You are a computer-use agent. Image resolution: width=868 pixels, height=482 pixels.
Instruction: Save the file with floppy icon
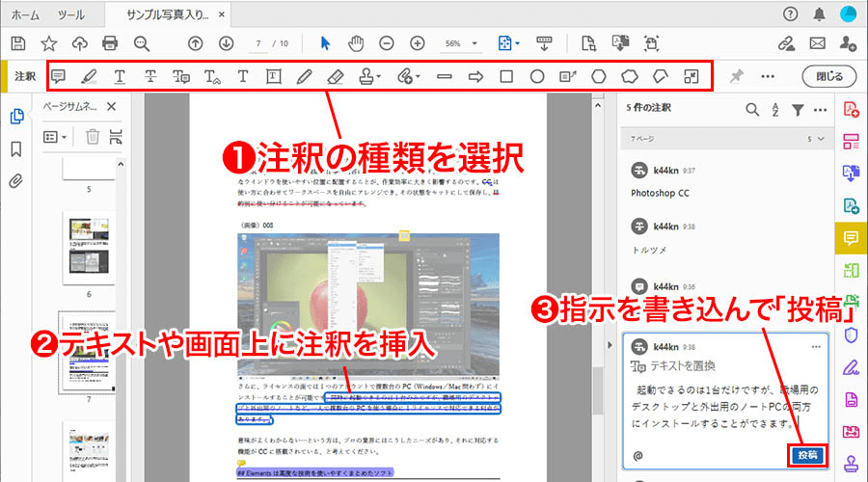click(18, 43)
